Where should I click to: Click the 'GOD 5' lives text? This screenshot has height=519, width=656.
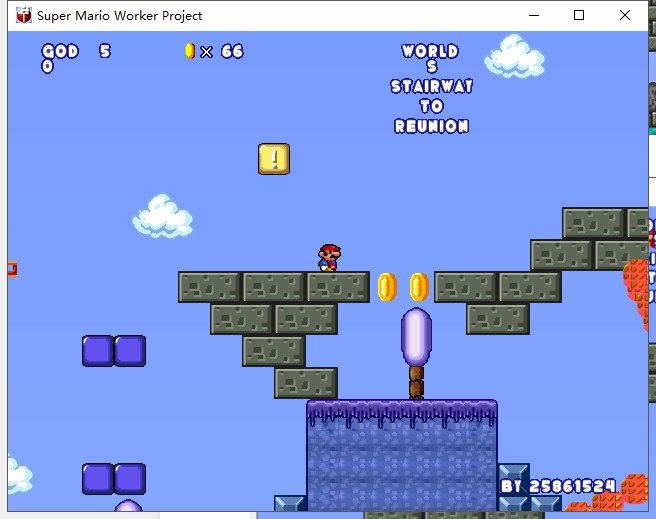(x=76, y=51)
